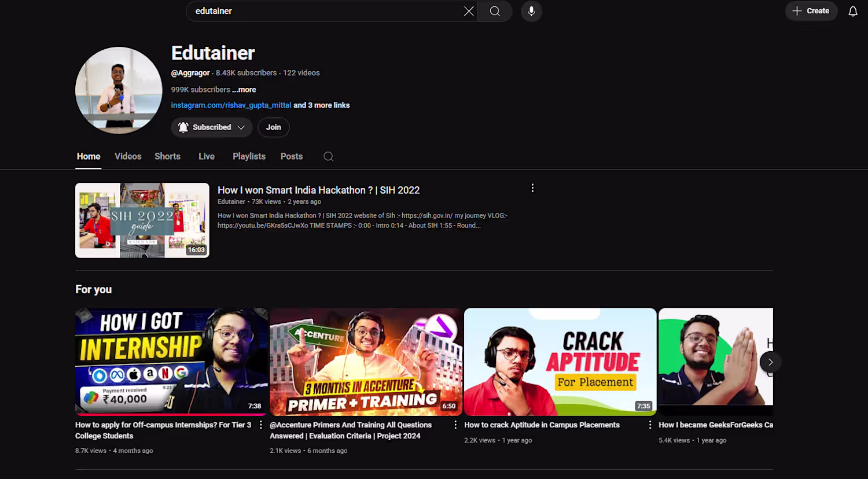Open menu for crack Aptitude video
868x479 pixels.
[x=650, y=425]
